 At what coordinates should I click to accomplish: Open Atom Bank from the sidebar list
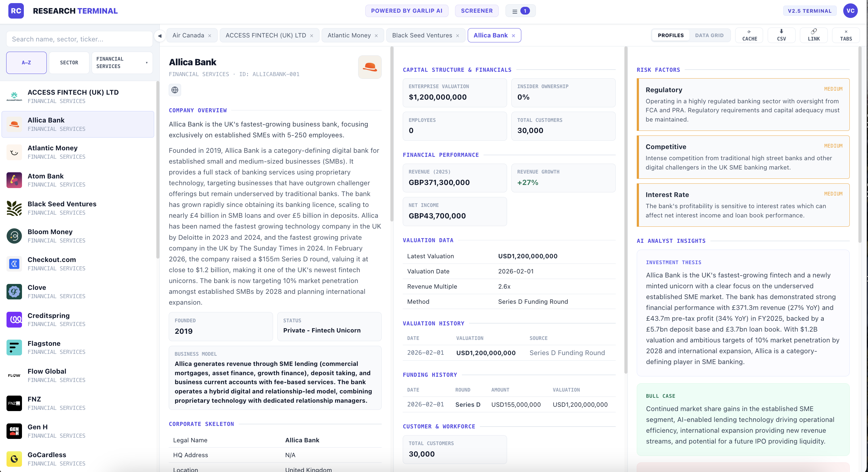tap(78, 180)
